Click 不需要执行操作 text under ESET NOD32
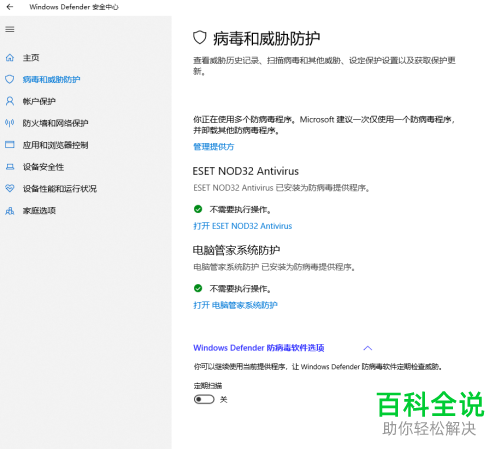 240,209
